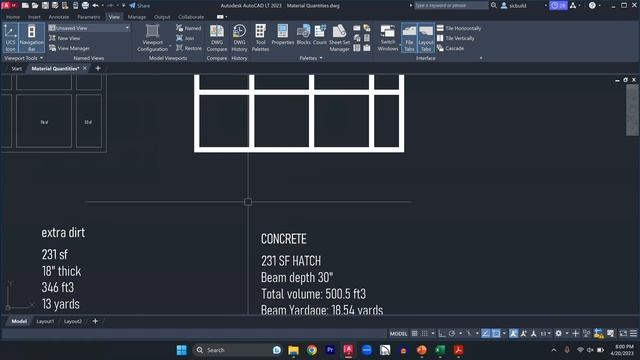Switch to the Home ribbon tab
Viewport: 640px width, 360px height.
(x=13, y=17)
